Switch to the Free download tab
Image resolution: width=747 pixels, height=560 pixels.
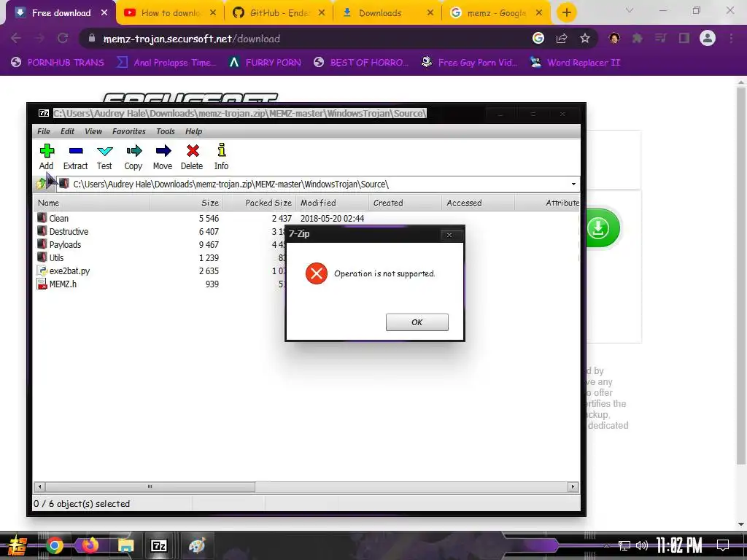tap(61, 13)
